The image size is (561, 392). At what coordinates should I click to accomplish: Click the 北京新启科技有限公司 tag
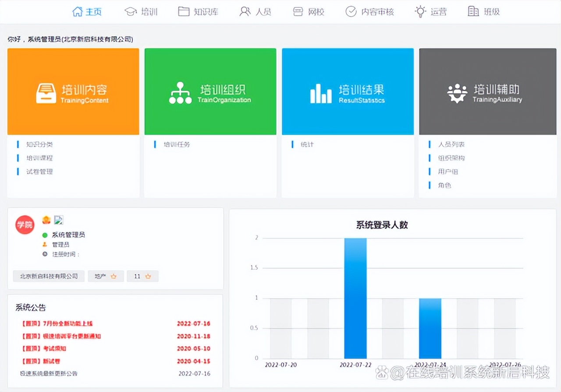(48, 276)
